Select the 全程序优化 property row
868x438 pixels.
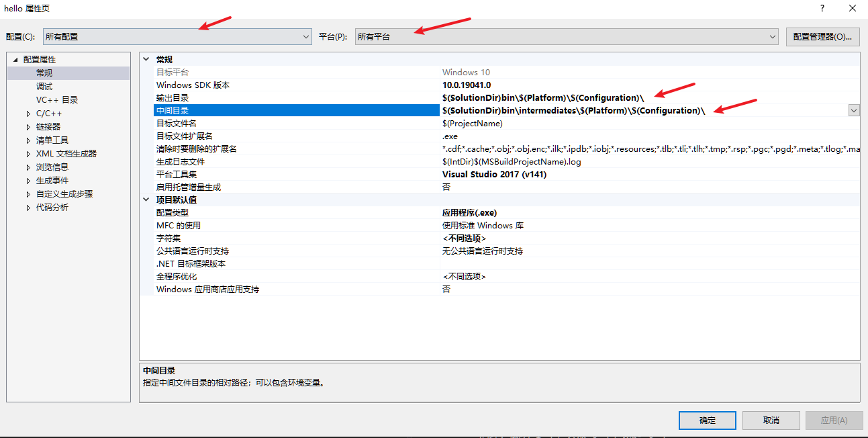click(507, 276)
